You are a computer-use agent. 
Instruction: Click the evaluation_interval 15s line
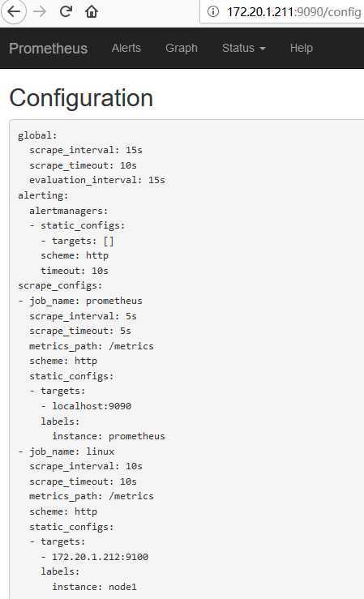[x=97, y=180]
